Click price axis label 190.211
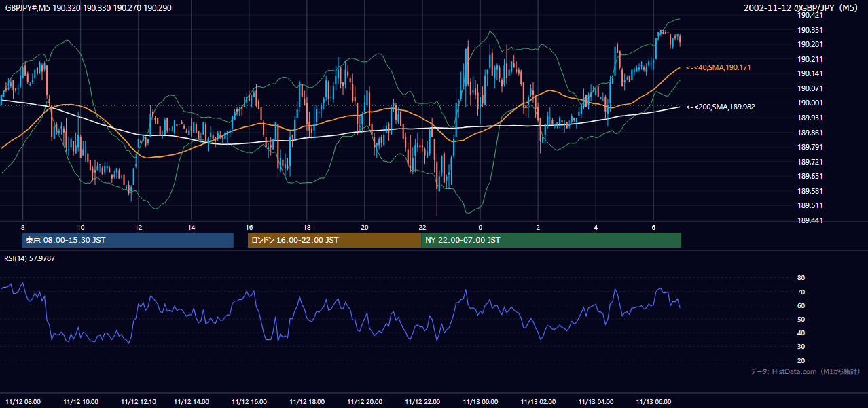This screenshot has width=868, height=408. [x=810, y=59]
